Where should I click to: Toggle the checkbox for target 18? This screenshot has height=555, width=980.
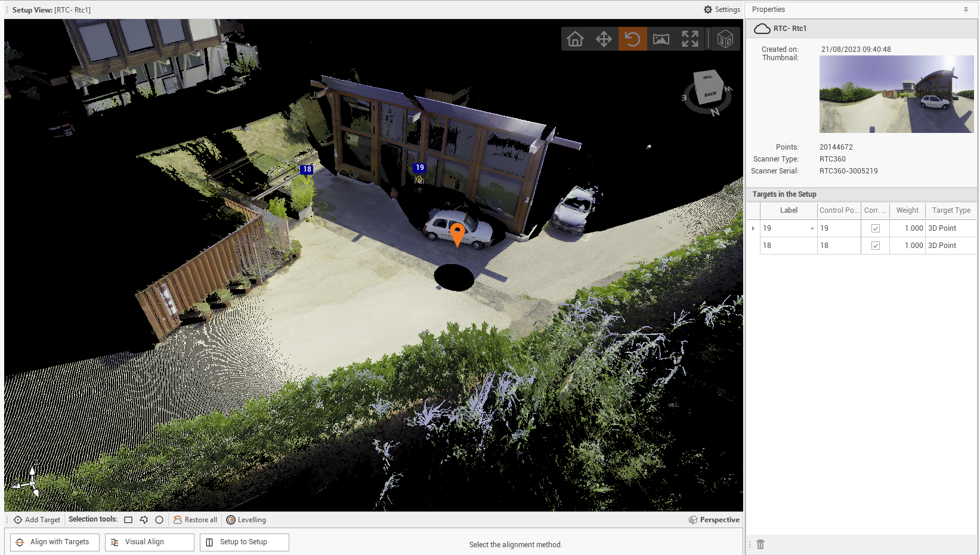(875, 246)
